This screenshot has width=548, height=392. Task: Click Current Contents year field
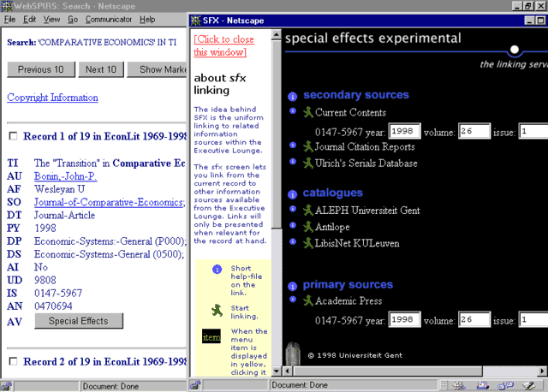click(x=404, y=131)
